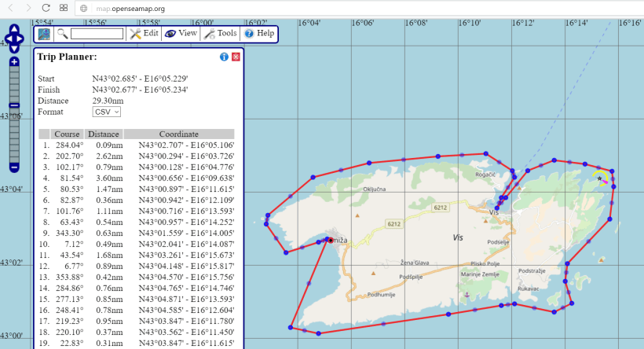This screenshot has width=644, height=349.
Task: Open the Tools menu
Action: (x=220, y=34)
